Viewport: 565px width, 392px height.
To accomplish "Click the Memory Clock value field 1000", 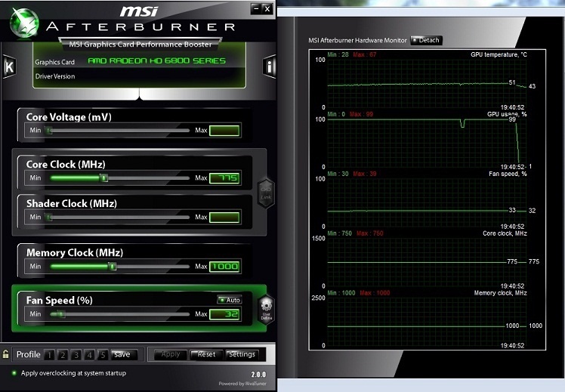I will coord(224,267).
